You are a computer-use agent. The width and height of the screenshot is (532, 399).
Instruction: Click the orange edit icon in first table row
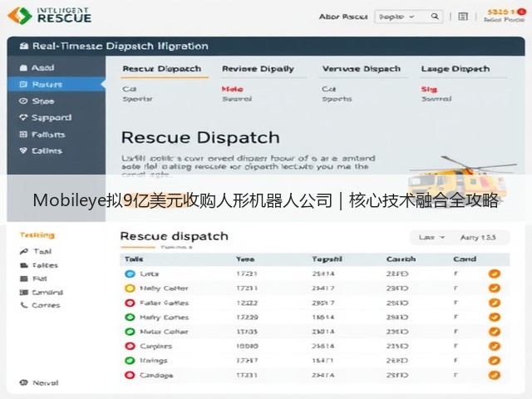tap(495, 273)
